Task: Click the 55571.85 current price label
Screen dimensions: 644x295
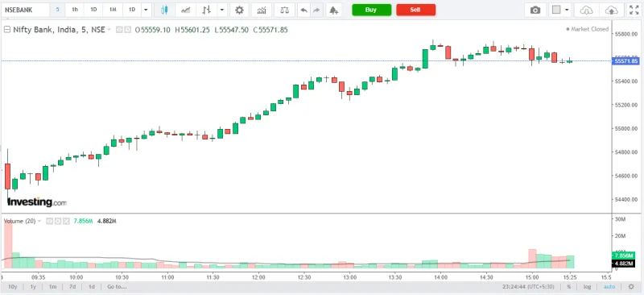Action: [626, 61]
